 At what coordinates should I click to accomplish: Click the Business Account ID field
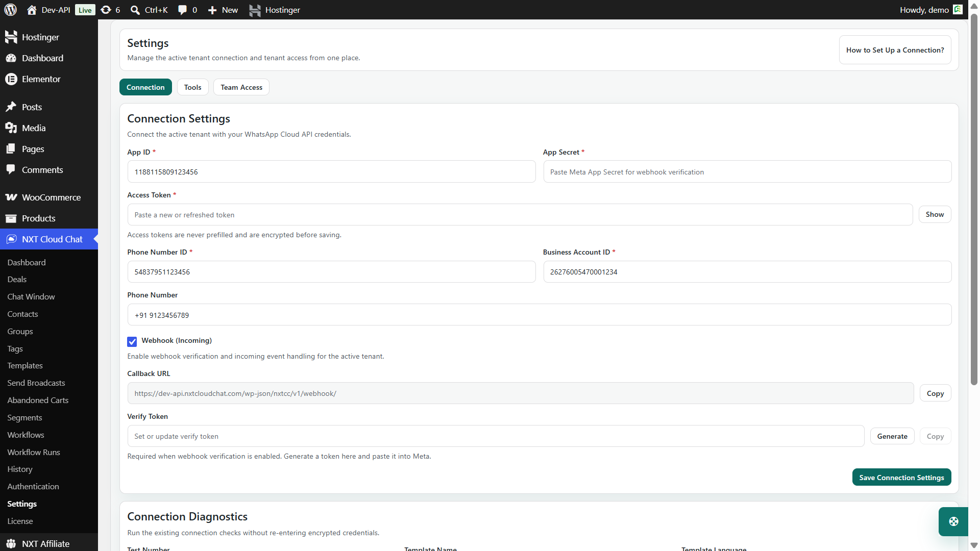[x=747, y=272]
